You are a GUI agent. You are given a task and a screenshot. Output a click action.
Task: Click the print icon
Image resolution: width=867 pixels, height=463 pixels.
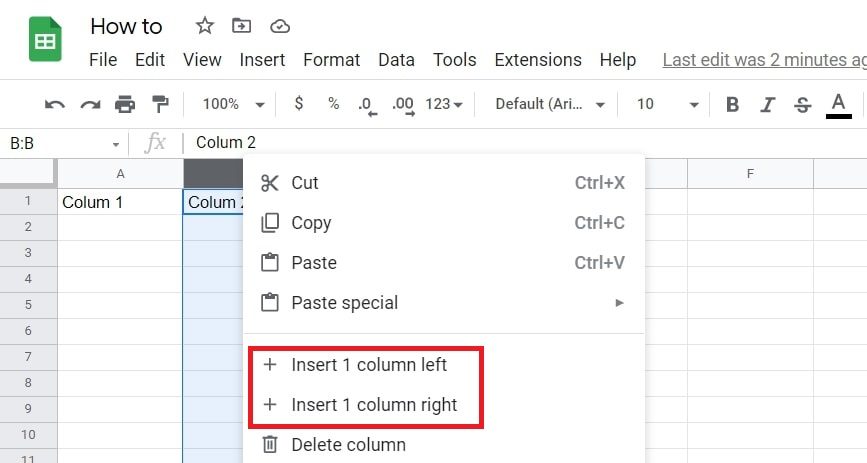[125, 104]
